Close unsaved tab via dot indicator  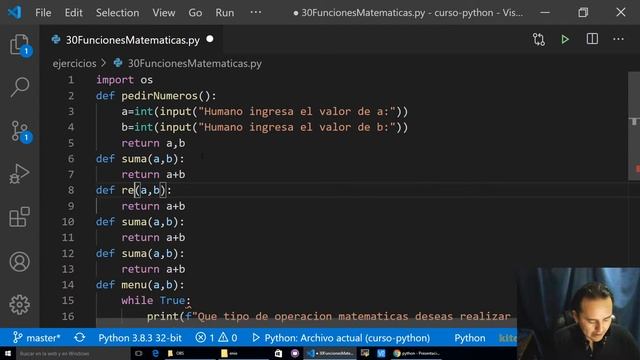[210, 39]
